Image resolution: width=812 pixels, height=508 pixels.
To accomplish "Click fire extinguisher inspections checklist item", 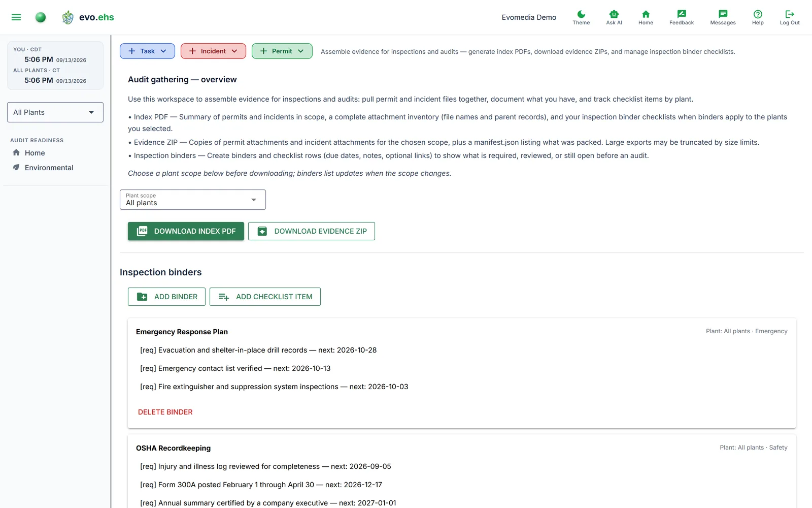I will (274, 387).
